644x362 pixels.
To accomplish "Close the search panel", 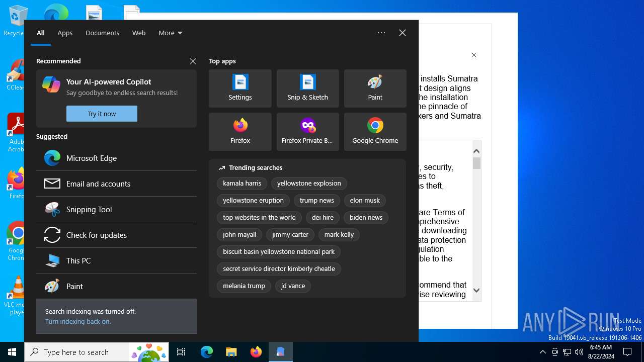I will [x=403, y=33].
